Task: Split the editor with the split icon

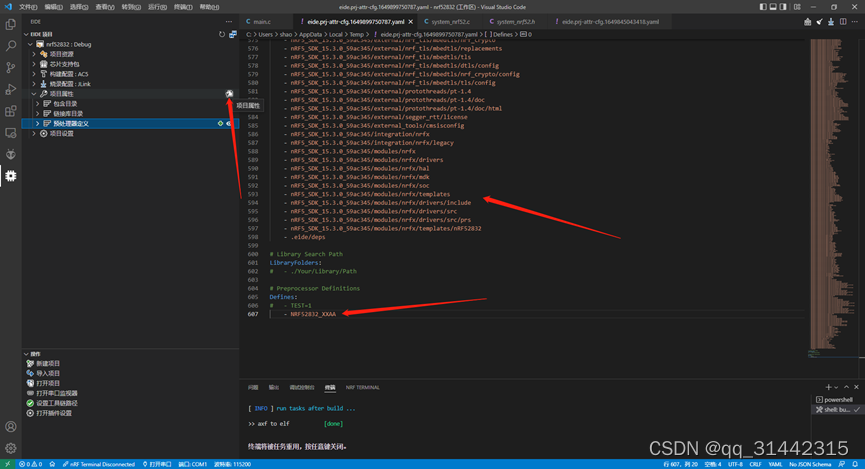Action: [x=843, y=22]
